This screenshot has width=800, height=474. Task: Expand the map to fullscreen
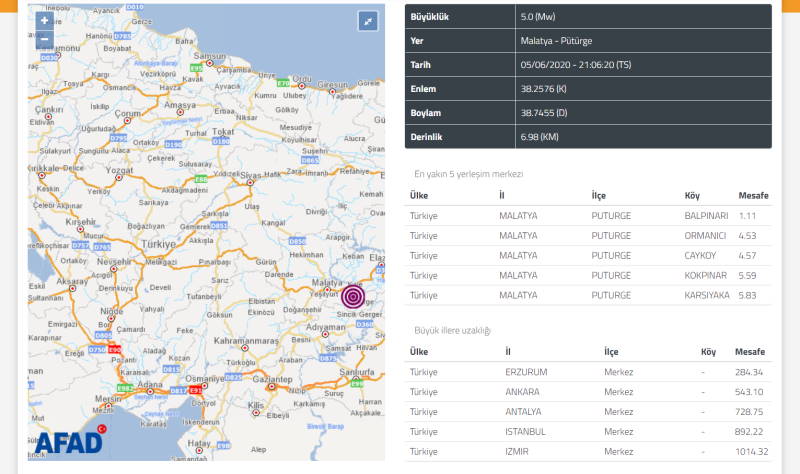click(x=368, y=21)
